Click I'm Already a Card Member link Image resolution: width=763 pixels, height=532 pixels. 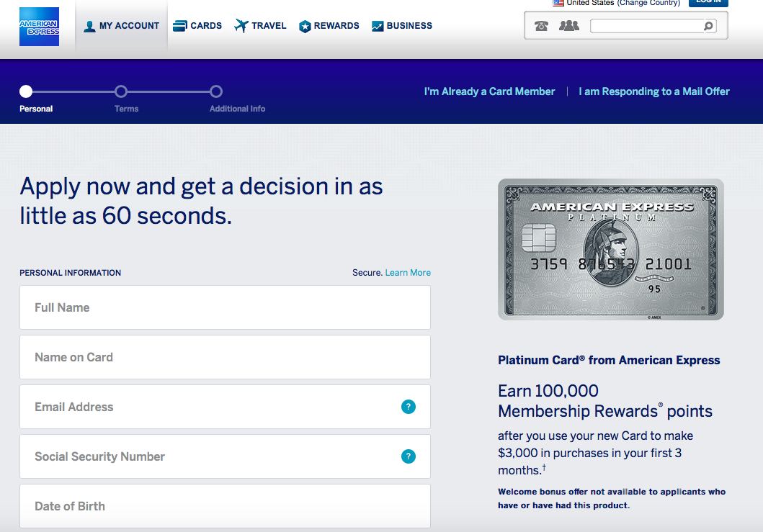click(x=489, y=91)
